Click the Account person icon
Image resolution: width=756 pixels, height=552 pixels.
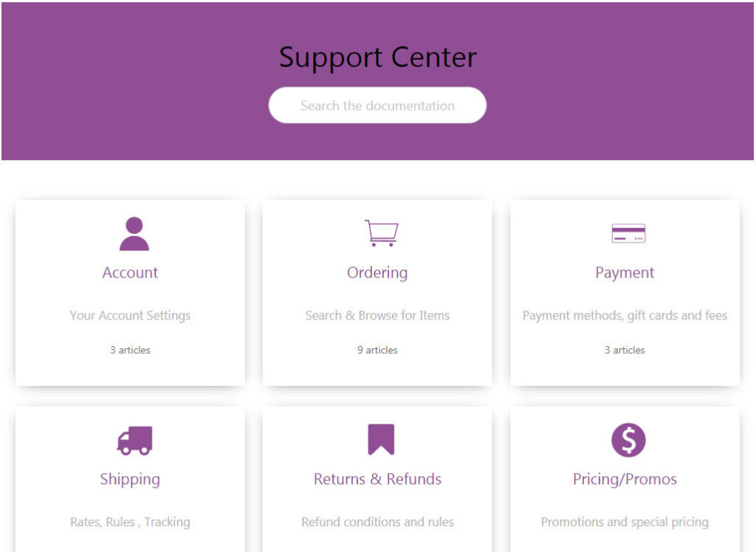click(134, 234)
